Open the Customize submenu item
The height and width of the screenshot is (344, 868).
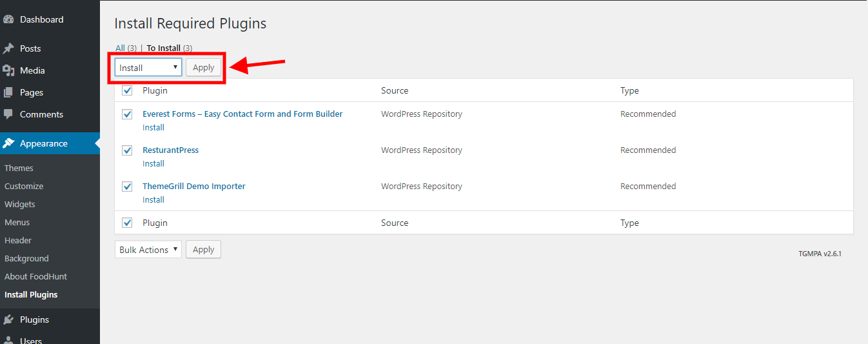click(24, 186)
